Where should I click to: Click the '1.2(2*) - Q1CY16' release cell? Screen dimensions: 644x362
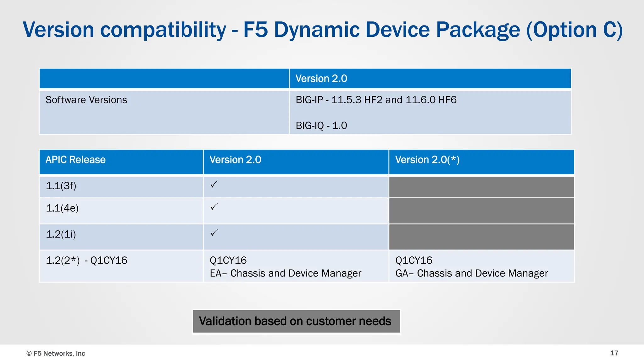coord(121,266)
